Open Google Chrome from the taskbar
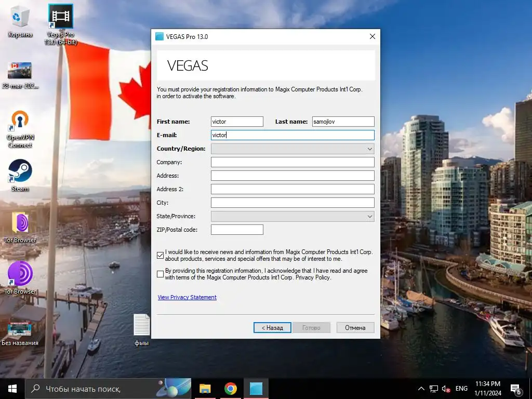The image size is (532, 399). [x=230, y=389]
